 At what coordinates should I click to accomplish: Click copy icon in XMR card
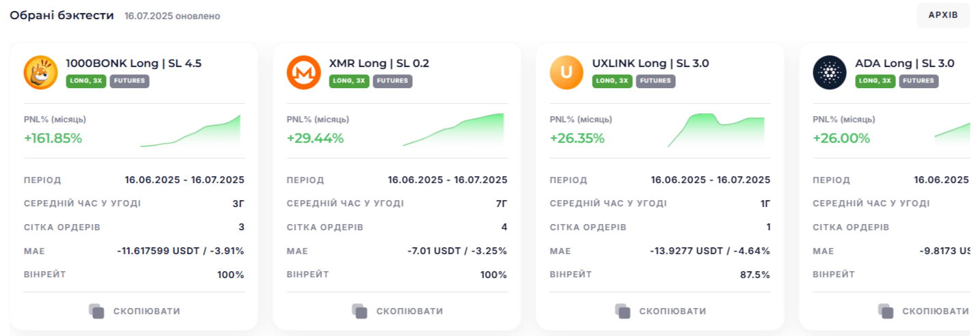coord(359,311)
